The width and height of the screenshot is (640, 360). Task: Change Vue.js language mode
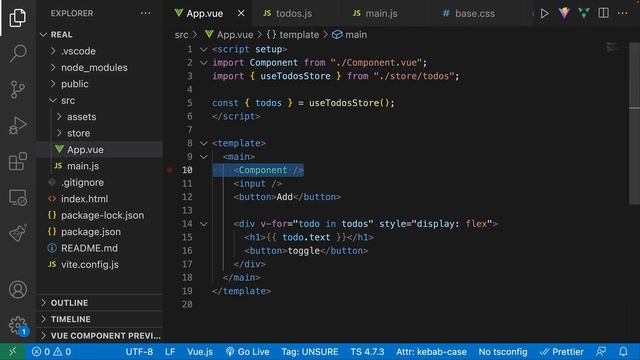point(200,351)
